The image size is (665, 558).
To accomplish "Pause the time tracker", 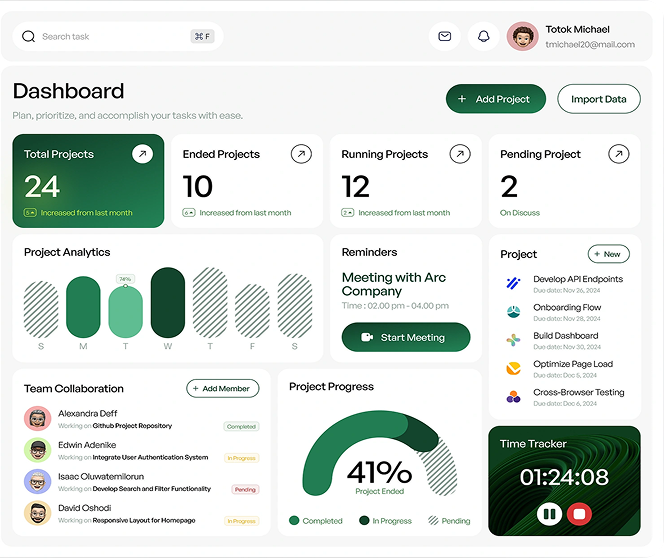I will (x=549, y=514).
